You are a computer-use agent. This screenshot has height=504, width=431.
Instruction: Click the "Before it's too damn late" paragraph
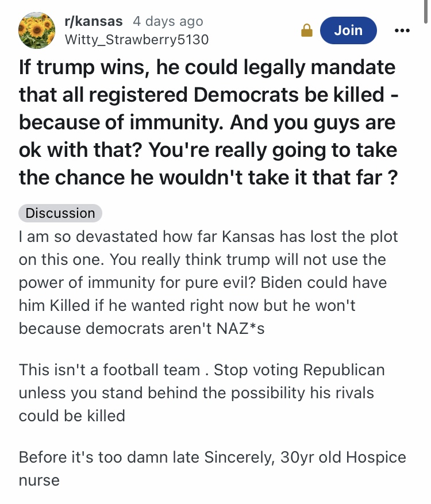212,469
